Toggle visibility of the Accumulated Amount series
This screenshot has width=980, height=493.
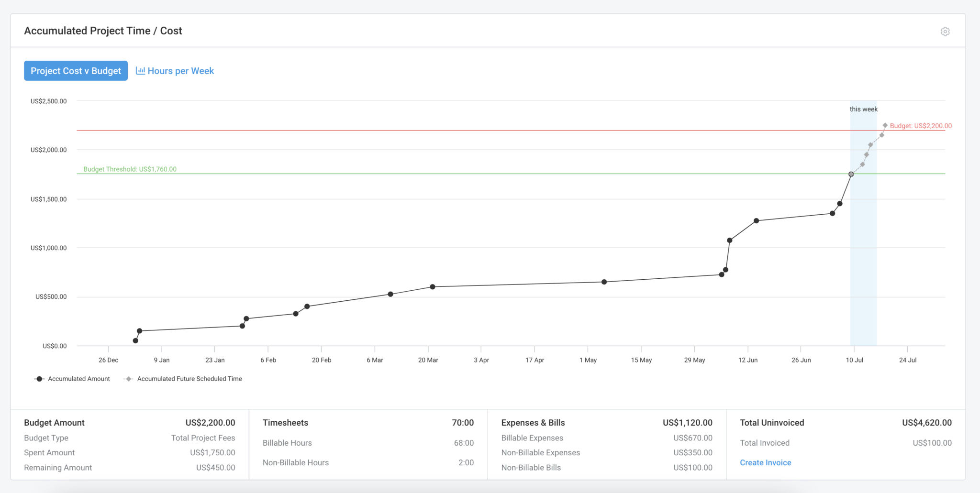coord(78,378)
